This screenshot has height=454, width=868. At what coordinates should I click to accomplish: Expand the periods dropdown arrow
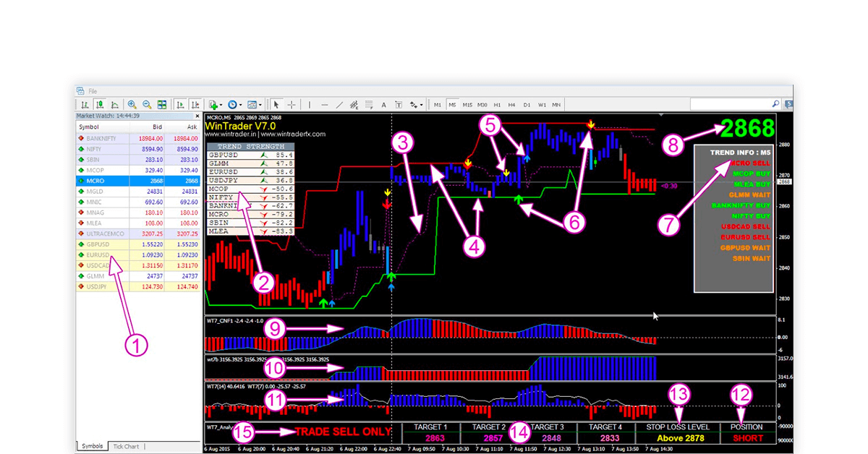[241, 105]
